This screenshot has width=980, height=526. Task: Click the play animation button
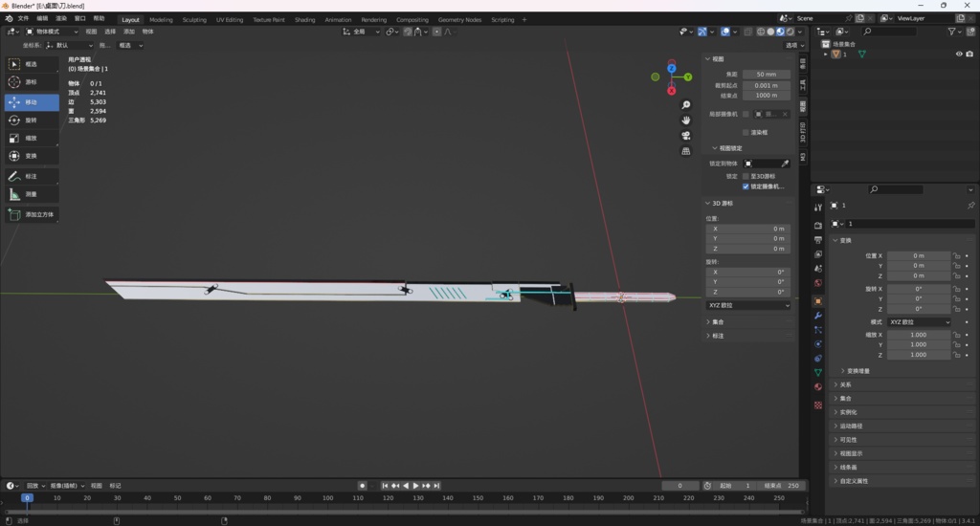tap(415, 486)
